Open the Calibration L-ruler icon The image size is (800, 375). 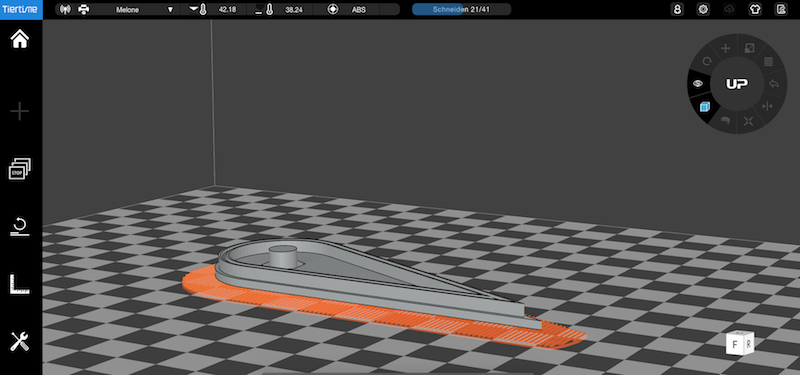point(20,284)
